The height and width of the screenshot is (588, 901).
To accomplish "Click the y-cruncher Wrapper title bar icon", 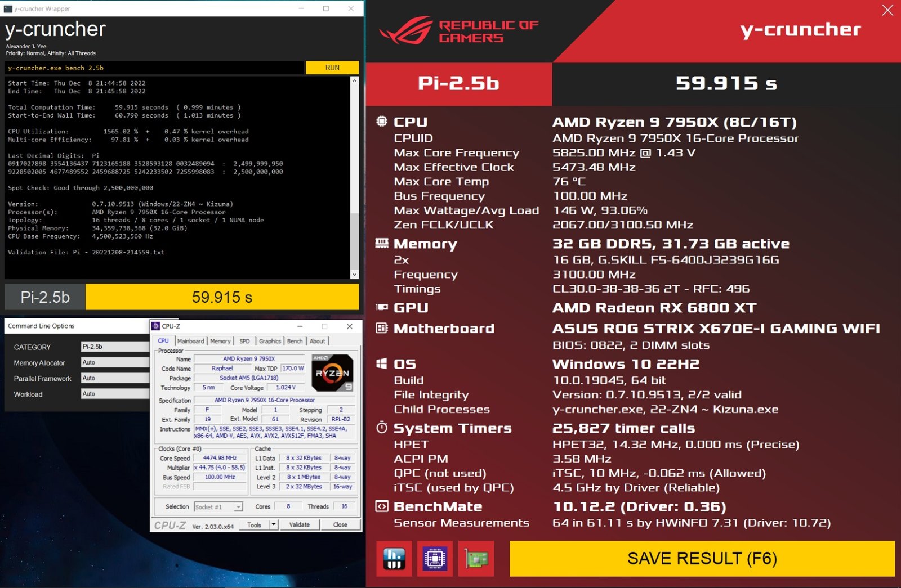I will pos(8,8).
